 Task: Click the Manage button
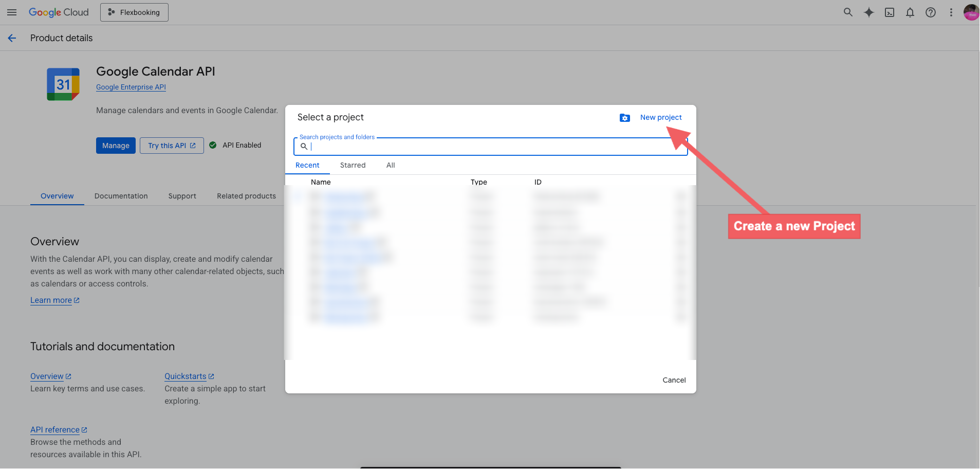click(116, 146)
